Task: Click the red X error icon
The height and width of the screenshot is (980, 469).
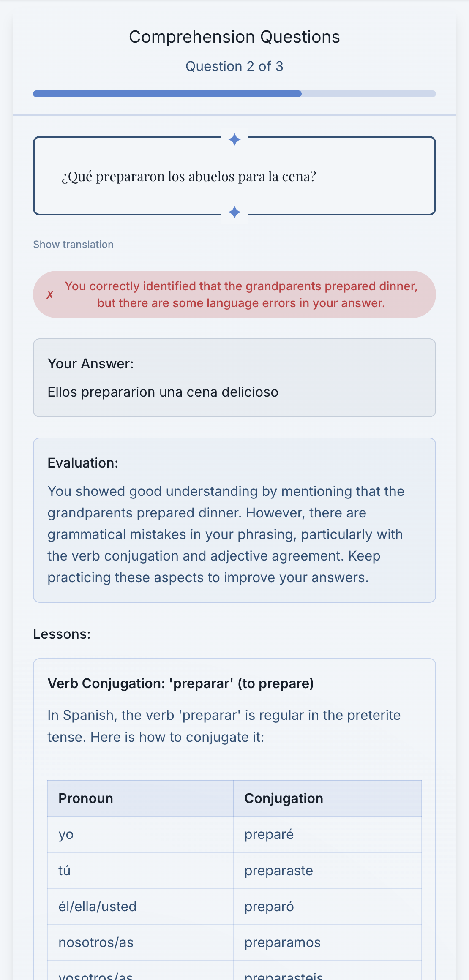Action: click(x=50, y=294)
